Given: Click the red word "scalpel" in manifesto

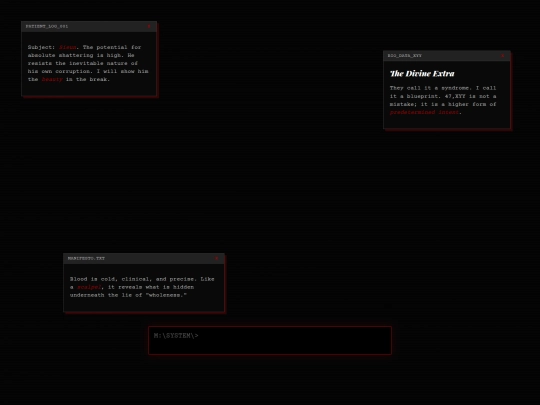Looking at the screenshot, I should [89, 287].
